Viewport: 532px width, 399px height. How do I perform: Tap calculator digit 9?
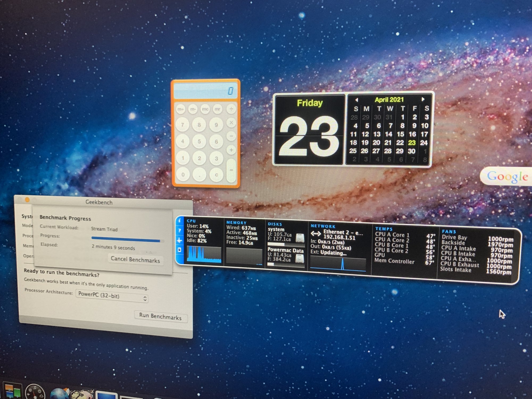(x=216, y=125)
